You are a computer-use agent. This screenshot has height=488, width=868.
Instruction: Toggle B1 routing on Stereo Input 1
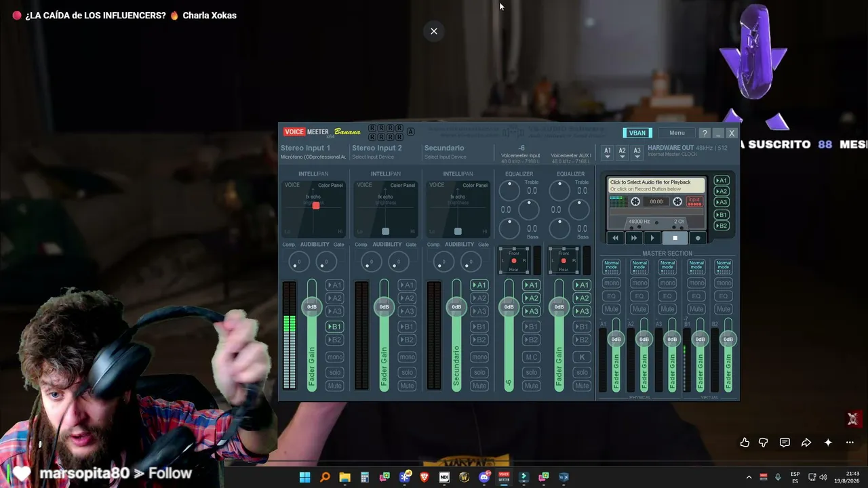[x=334, y=327]
